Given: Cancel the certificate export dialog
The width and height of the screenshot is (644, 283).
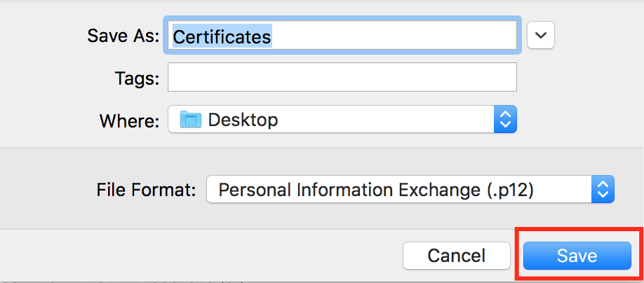Looking at the screenshot, I should (456, 256).
